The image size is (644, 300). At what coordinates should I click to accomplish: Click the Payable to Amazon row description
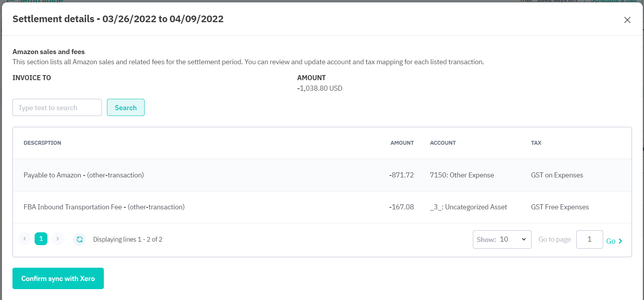(x=84, y=175)
